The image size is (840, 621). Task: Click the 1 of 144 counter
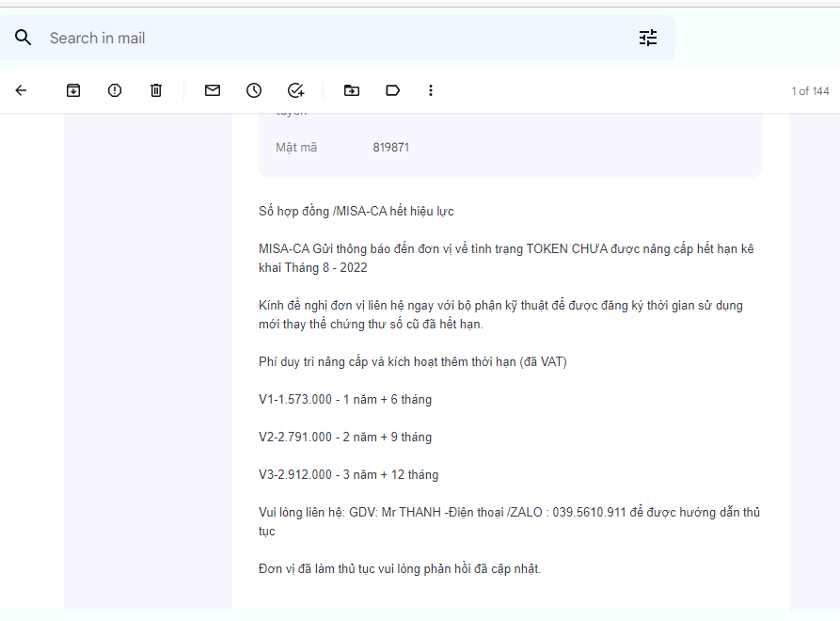(810, 91)
